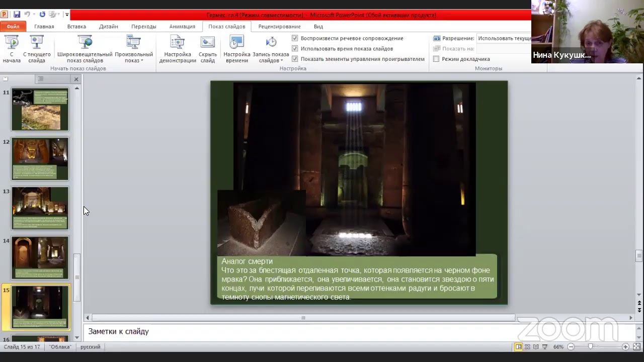Open the File tab

(13, 27)
